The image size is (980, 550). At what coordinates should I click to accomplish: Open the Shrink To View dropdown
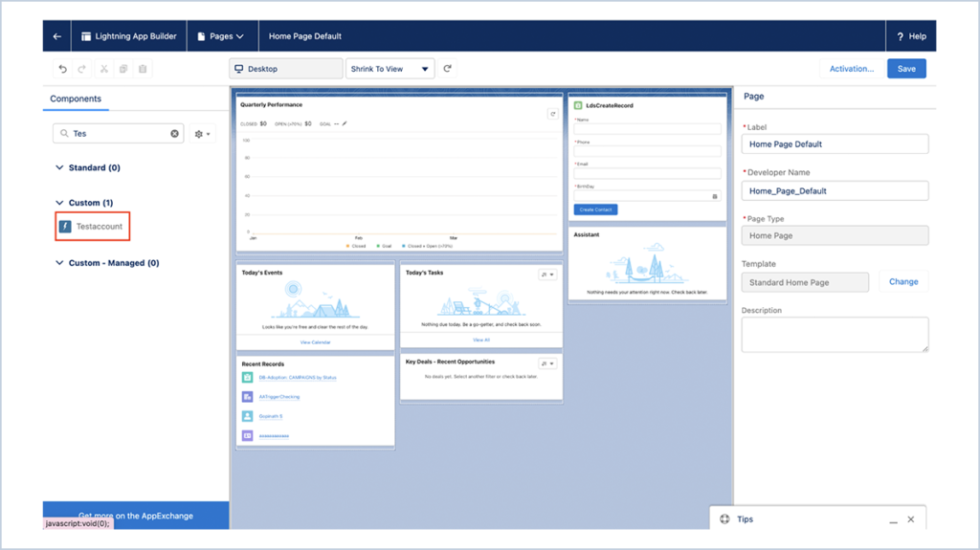[x=390, y=69]
